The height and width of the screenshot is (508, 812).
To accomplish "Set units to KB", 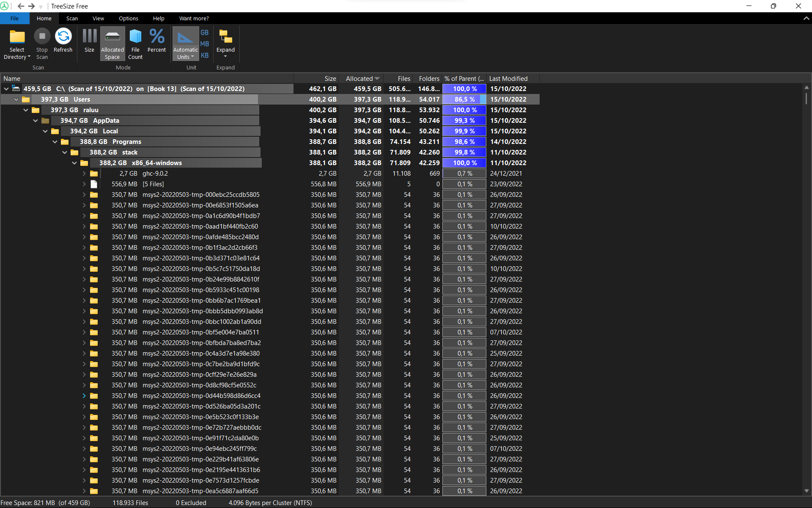I will tap(204, 55).
